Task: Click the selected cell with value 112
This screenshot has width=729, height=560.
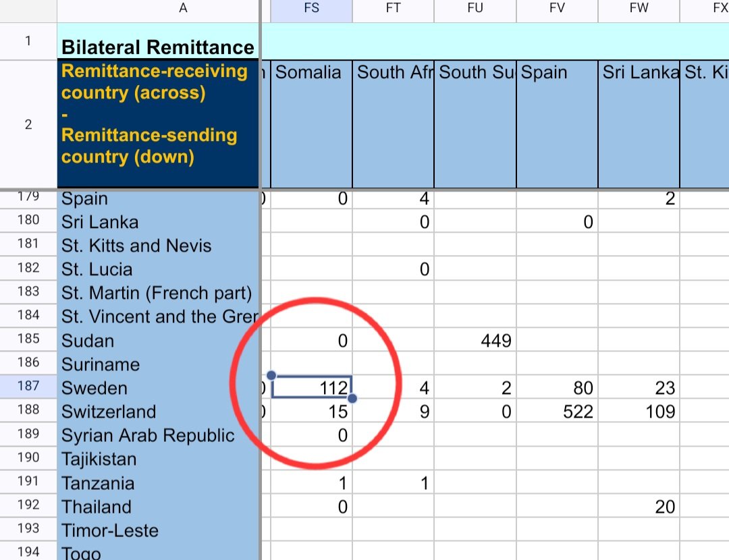Action: 311,387
